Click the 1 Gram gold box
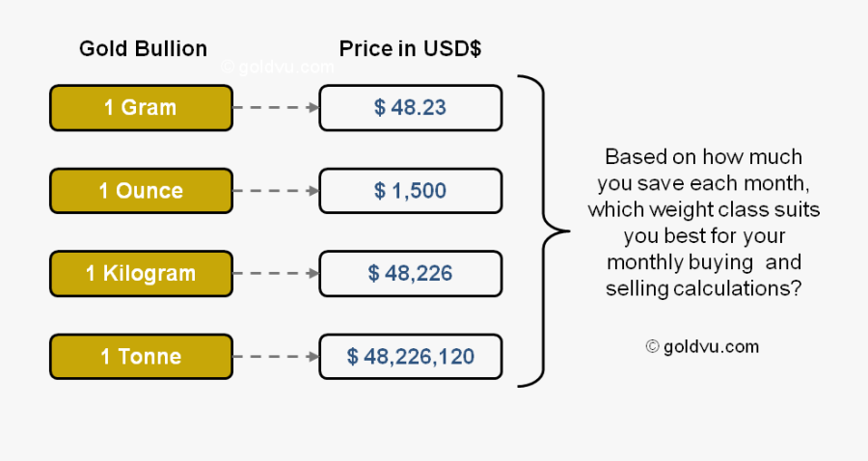The height and width of the screenshot is (461, 868). click(x=141, y=107)
